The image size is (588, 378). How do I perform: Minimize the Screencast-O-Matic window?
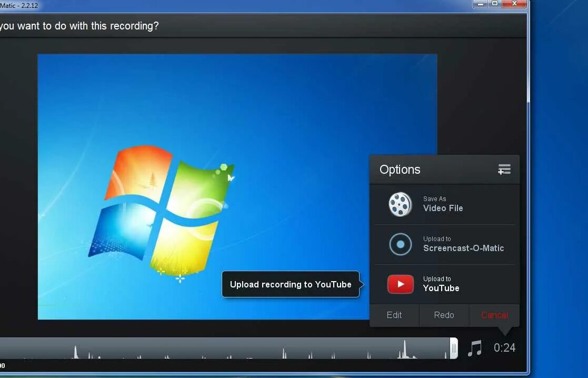coord(480,4)
